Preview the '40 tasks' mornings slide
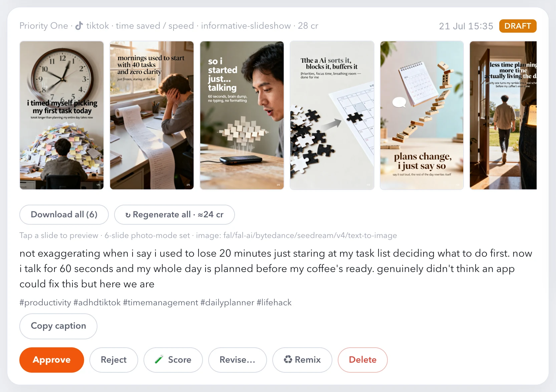 point(152,115)
